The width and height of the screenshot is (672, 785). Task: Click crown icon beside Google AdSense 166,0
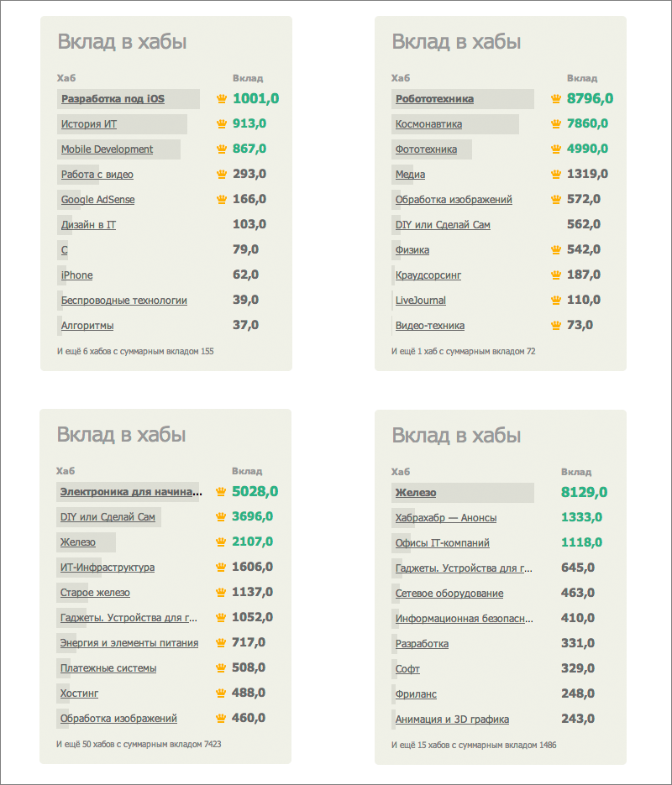[x=222, y=200]
